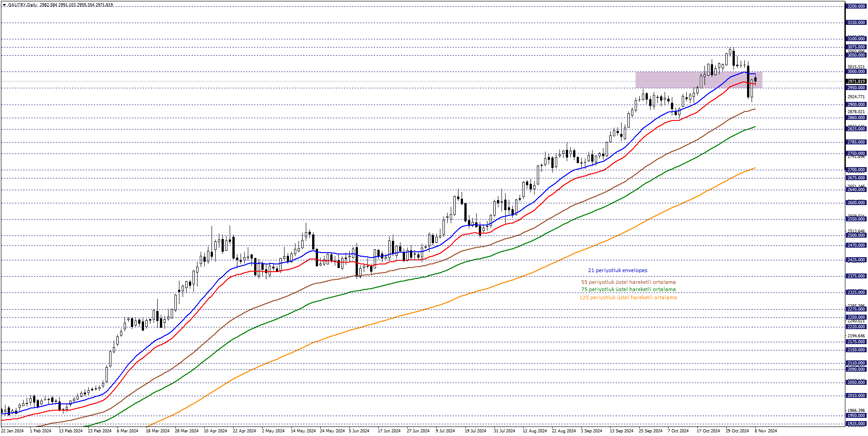
Task: Click the 2 May 2024 date label
Action: 273,431
